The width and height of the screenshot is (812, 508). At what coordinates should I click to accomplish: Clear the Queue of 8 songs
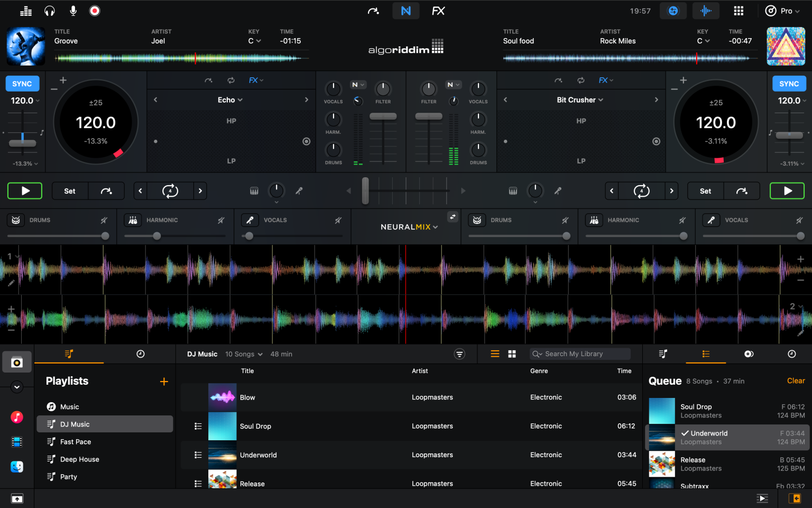pos(795,380)
